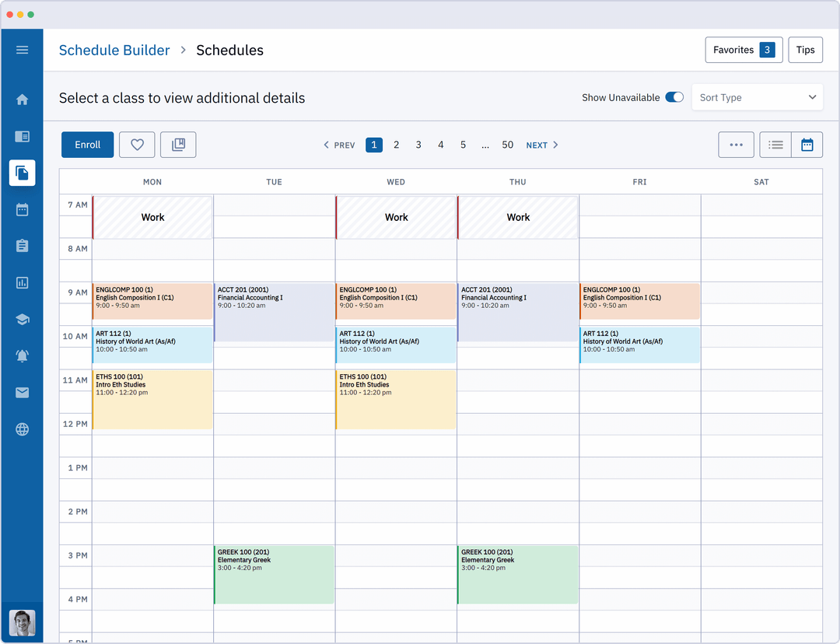Switch to list view of schedule
840x644 pixels.
775,145
